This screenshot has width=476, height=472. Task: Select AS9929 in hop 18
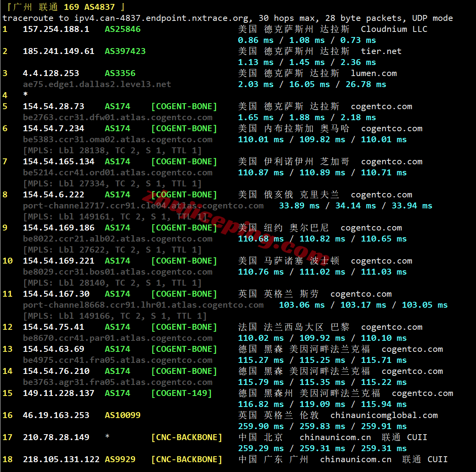pyautogui.click(x=120, y=459)
